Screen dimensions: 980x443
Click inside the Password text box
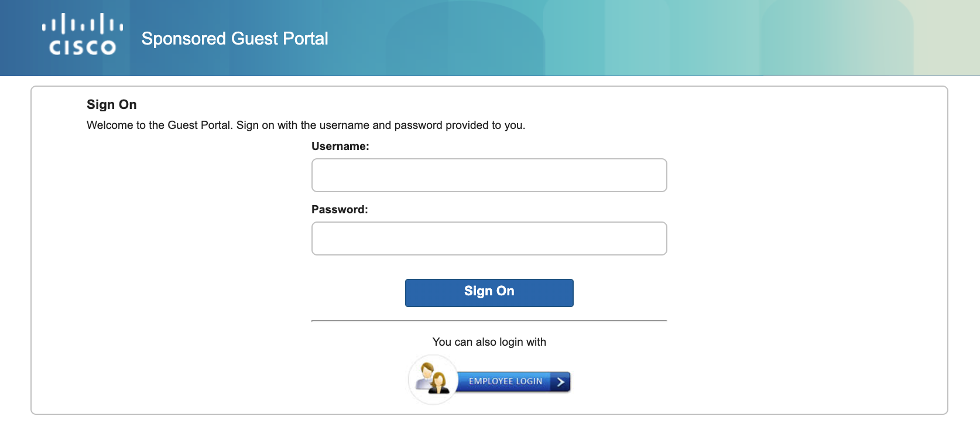(x=489, y=238)
